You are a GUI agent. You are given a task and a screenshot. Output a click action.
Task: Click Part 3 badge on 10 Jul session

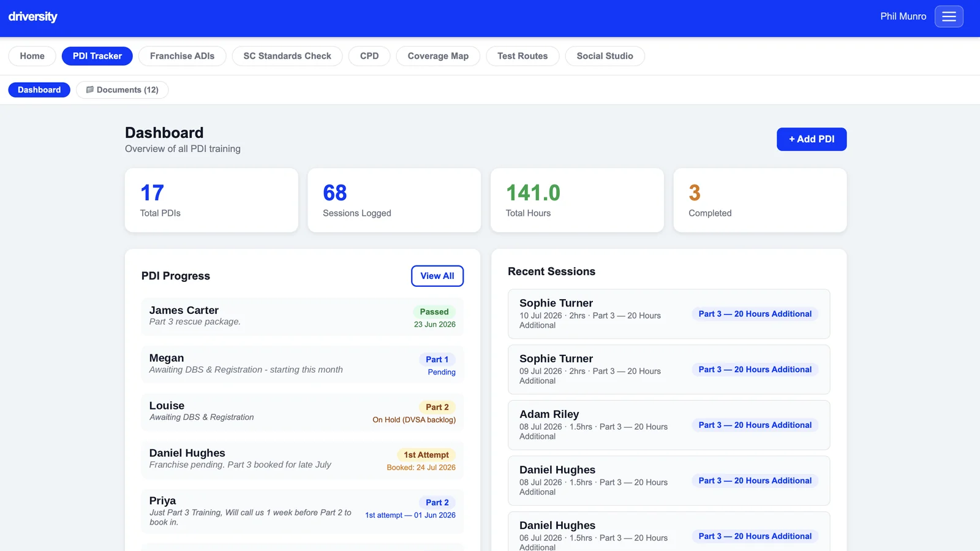coord(755,314)
